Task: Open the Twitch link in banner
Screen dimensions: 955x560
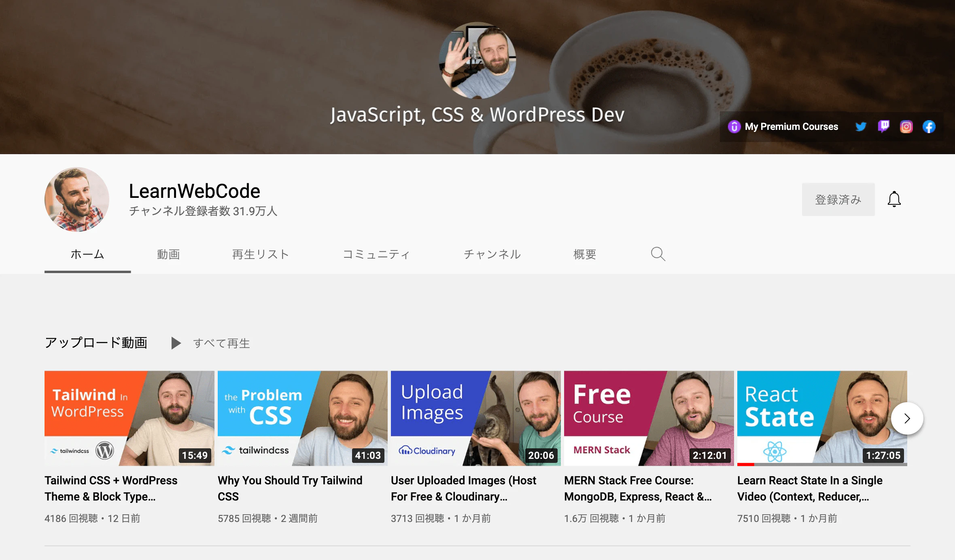Action: tap(883, 127)
